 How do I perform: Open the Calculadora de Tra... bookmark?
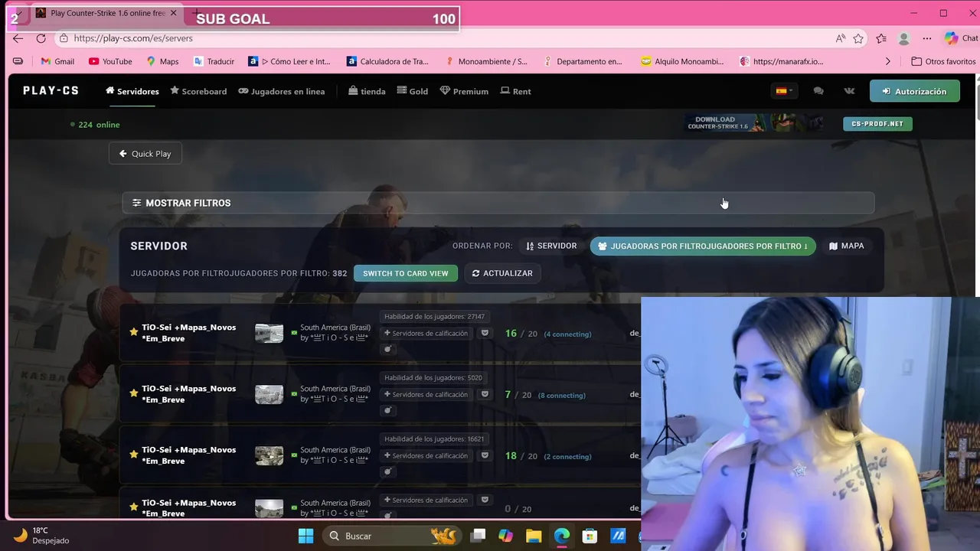click(x=388, y=61)
